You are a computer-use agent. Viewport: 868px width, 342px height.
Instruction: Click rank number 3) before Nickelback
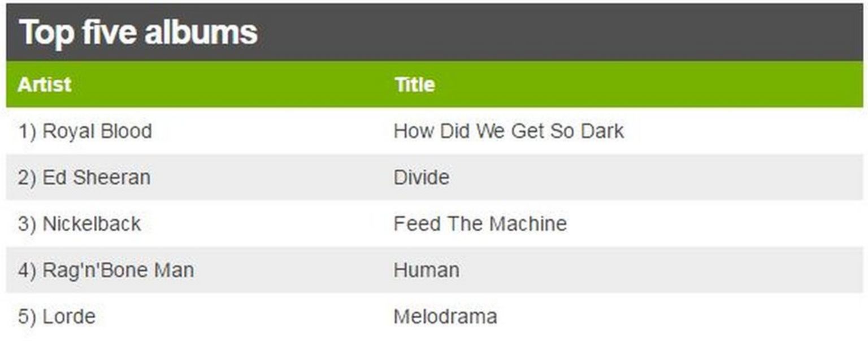tap(27, 224)
